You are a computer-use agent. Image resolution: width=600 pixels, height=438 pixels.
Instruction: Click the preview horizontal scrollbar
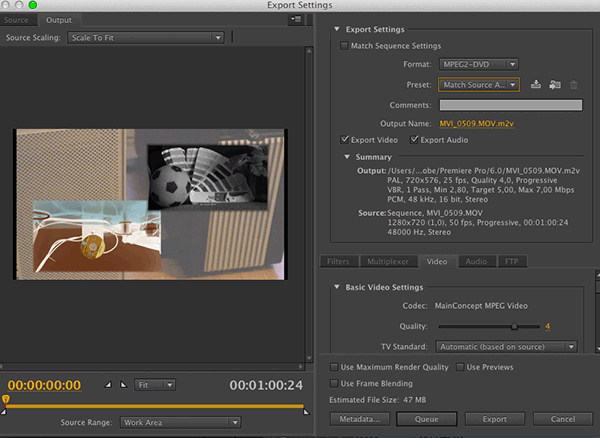coord(152,366)
